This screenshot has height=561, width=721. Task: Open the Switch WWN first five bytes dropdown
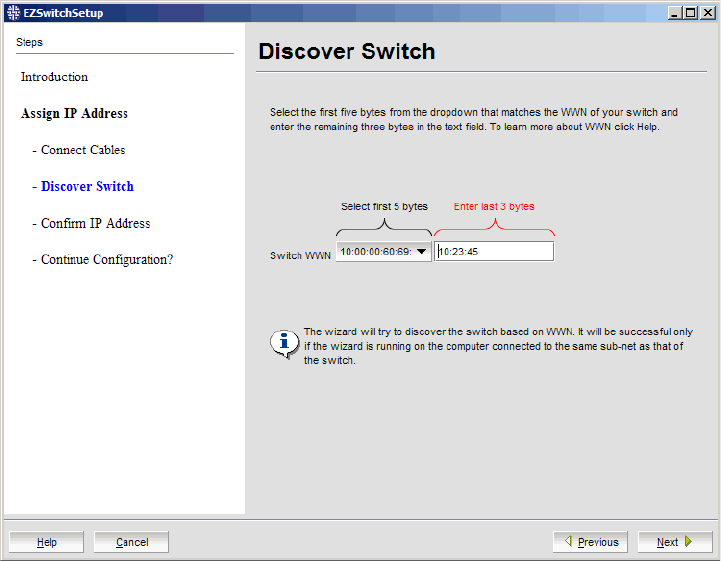[x=383, y=252]
